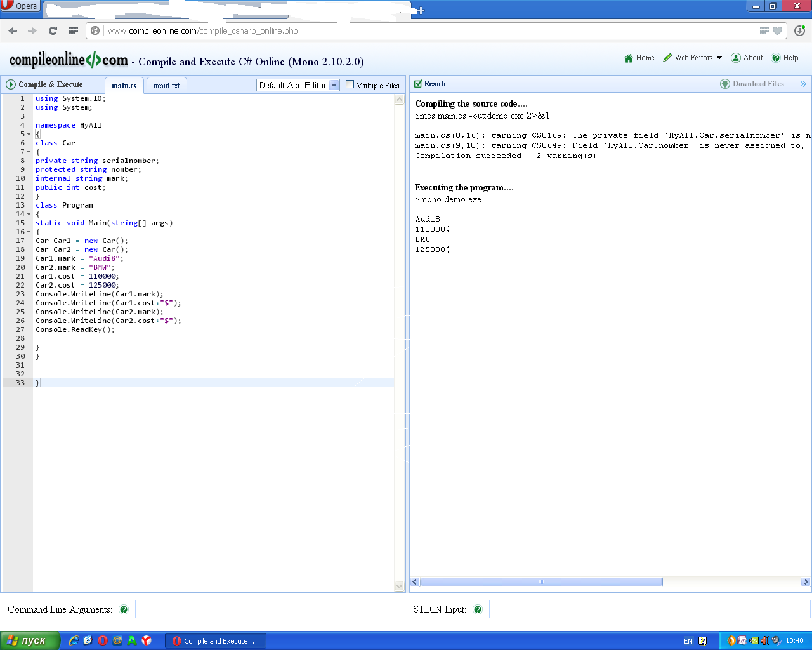Open Mail.ru agent quick launch icon

(117, 640)
